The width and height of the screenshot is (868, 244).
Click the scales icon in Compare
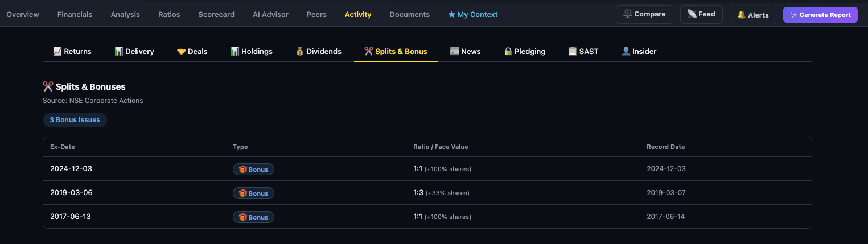[x=628, y=14]
